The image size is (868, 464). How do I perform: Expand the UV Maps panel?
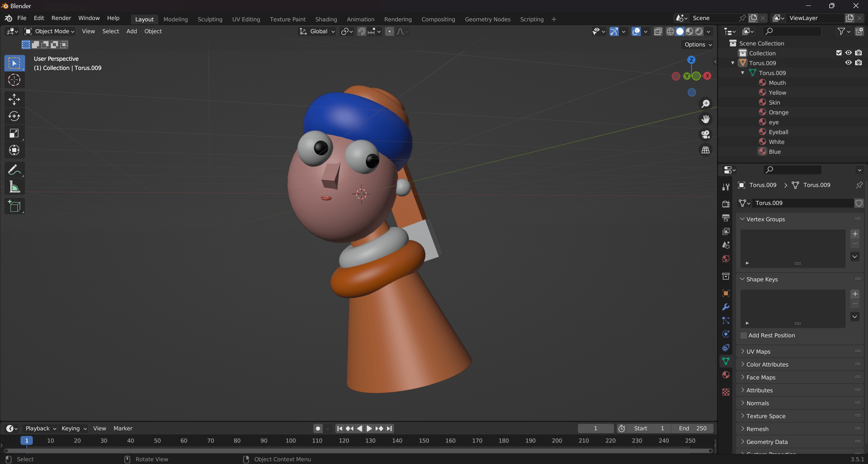click(742, 352)
